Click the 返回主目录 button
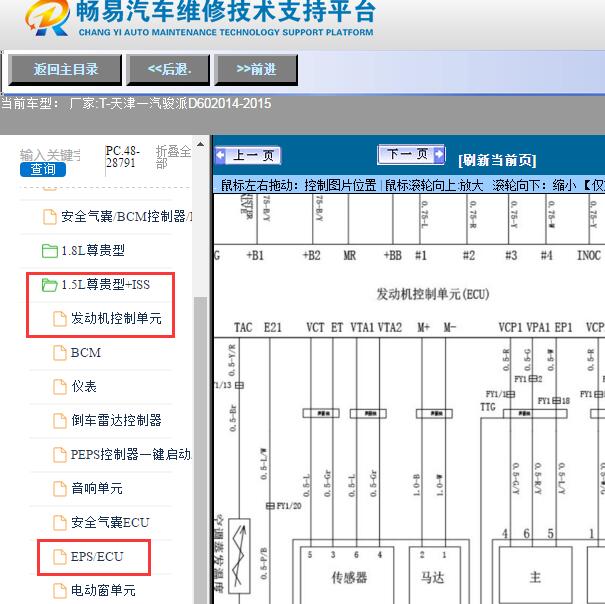 pos(65,70)
